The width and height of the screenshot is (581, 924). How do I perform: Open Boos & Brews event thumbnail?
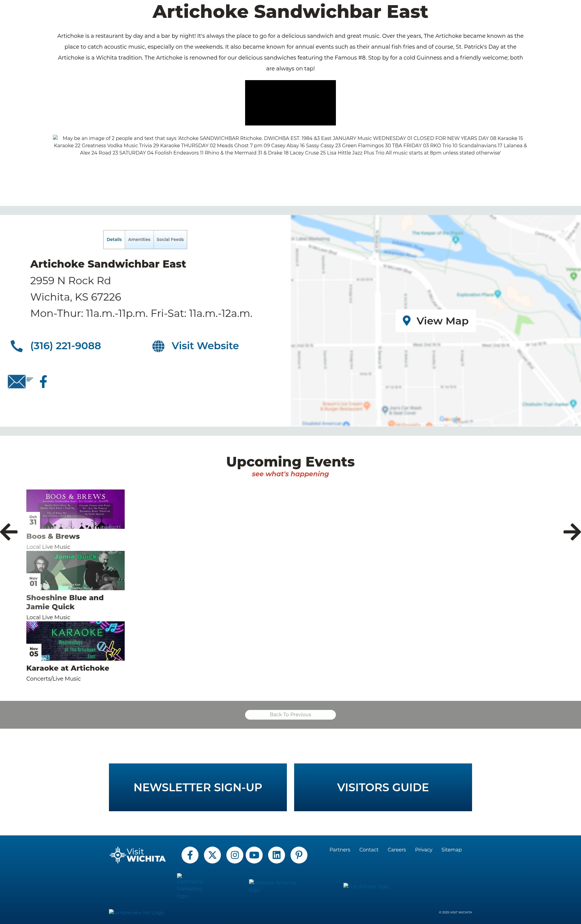click(75, 509)
